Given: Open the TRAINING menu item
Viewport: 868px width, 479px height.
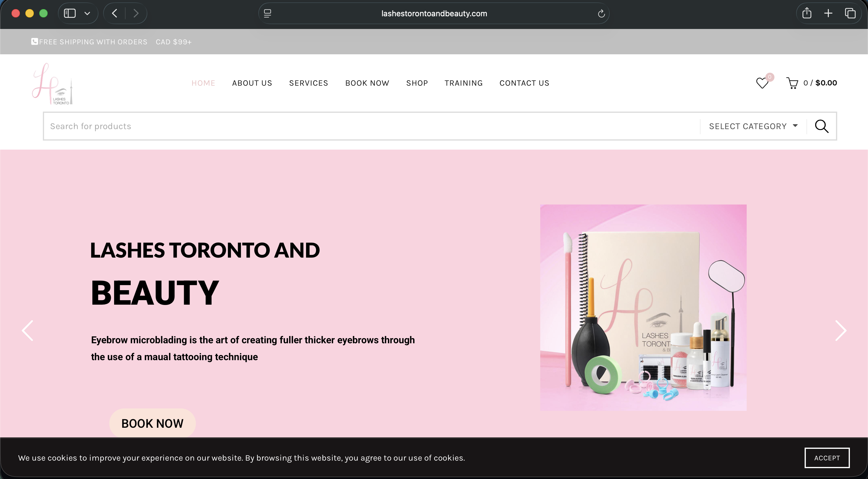Looking at the screenshot, I should tap(464, 83).
